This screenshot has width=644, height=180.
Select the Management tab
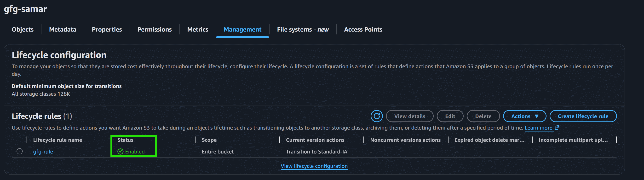pos(242,29)
